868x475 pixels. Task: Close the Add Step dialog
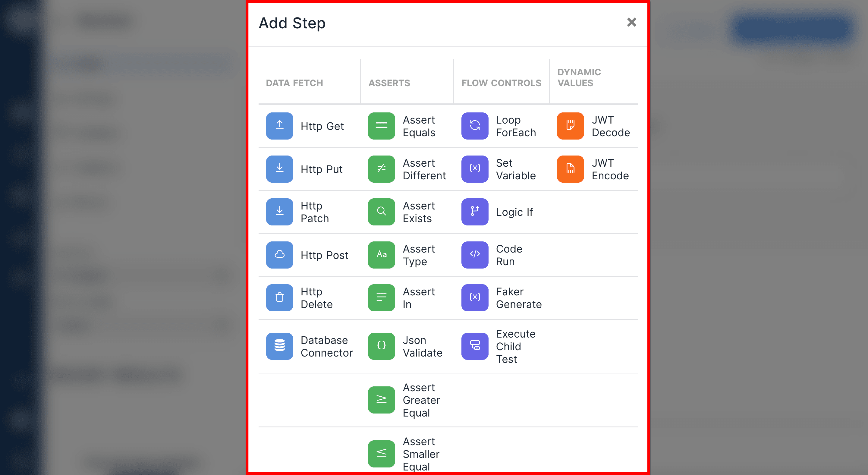631,22
